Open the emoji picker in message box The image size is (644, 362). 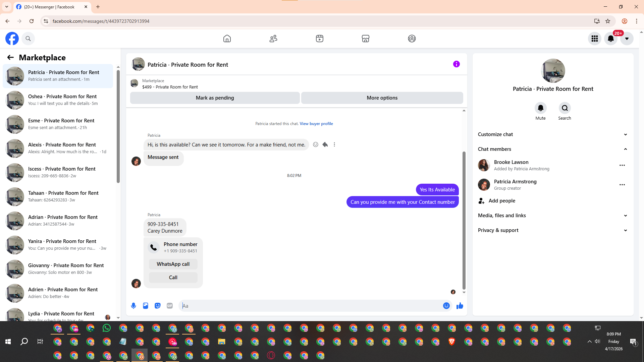(446, 306)
